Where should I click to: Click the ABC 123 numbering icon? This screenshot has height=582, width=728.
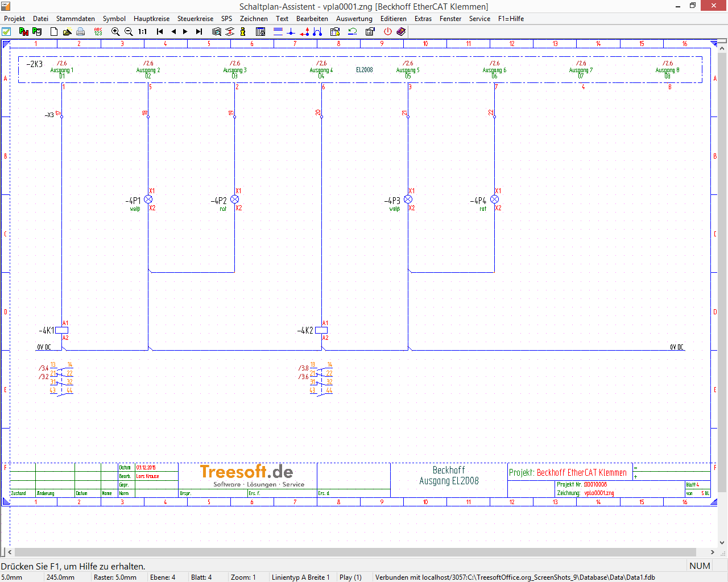point(98,32)
